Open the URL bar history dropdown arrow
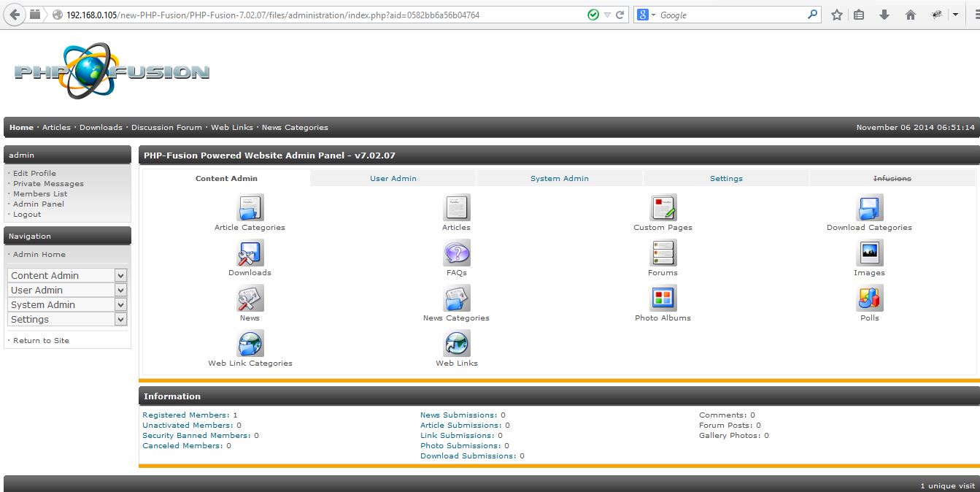The width and height of the screenshot is (980, 492). tap(607, 15)
